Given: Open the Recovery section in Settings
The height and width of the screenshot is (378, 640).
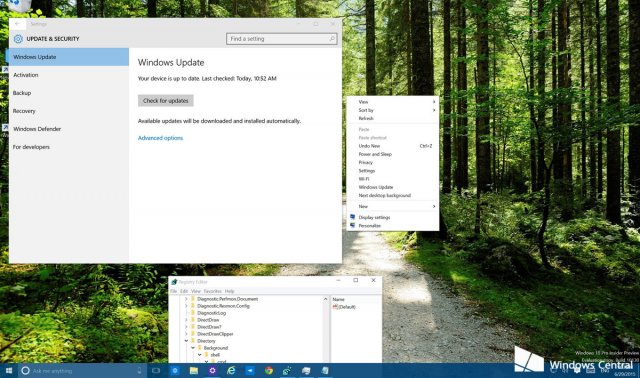Looking at the screenshot, I should coord(69,111).
